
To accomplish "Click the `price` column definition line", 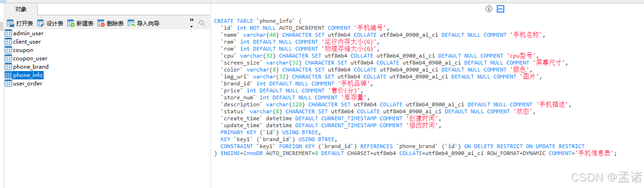I will pos(291,91).
